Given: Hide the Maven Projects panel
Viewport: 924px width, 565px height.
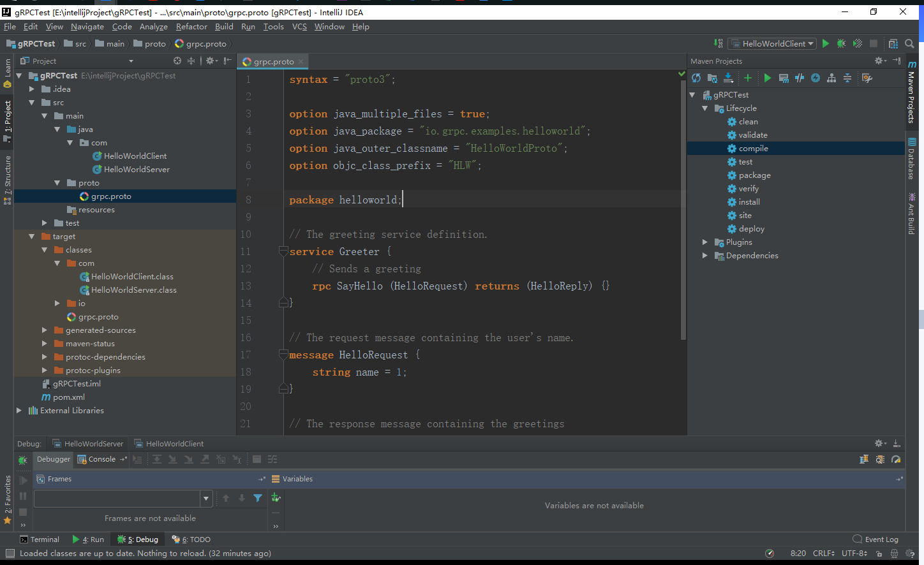Looking at the screenshot, I should (897, 61).
